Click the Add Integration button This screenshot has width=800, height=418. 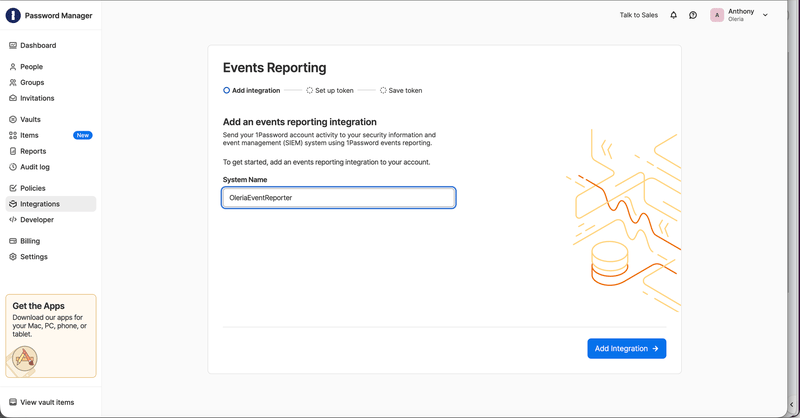(x=627, y=349)
